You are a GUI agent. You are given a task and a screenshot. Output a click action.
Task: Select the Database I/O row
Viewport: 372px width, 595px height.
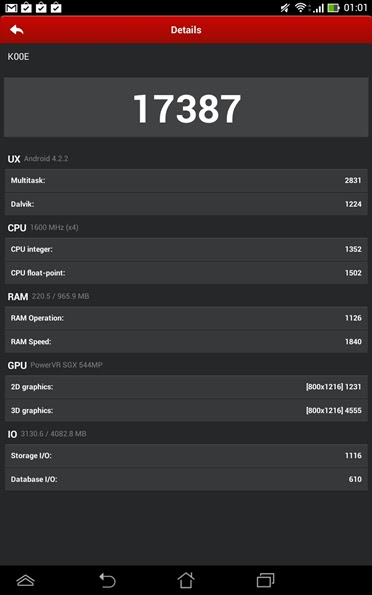186,479
